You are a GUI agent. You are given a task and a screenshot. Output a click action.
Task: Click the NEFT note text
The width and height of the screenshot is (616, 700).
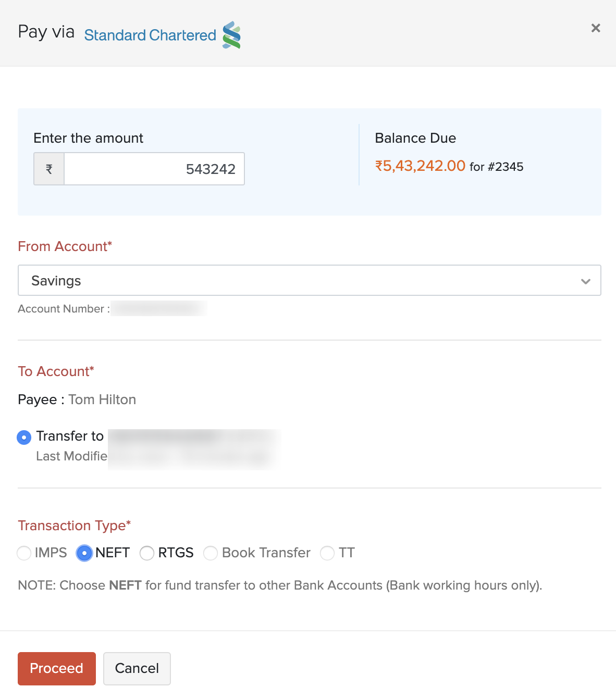280,585
